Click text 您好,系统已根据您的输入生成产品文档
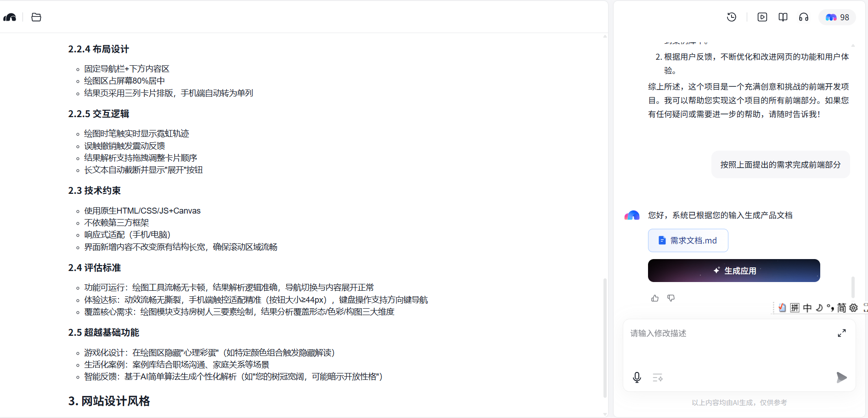Image resolution: width=868 pixels, height=418 pixels. pyautogui.click(x=720, y=215)
